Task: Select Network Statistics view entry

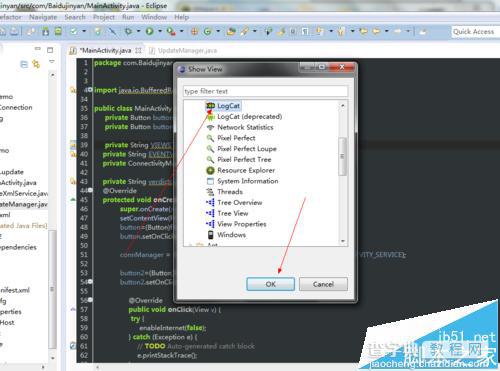Action: click(245, 127)
